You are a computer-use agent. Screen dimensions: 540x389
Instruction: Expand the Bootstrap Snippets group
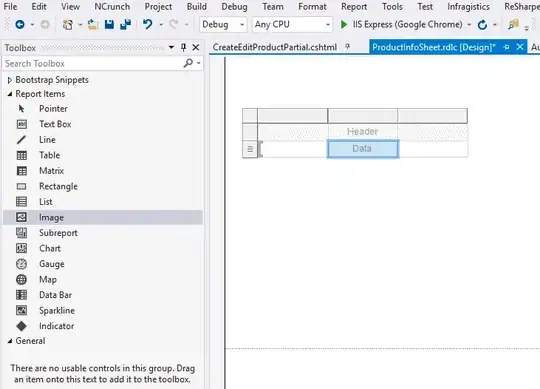tap(10, 80)
